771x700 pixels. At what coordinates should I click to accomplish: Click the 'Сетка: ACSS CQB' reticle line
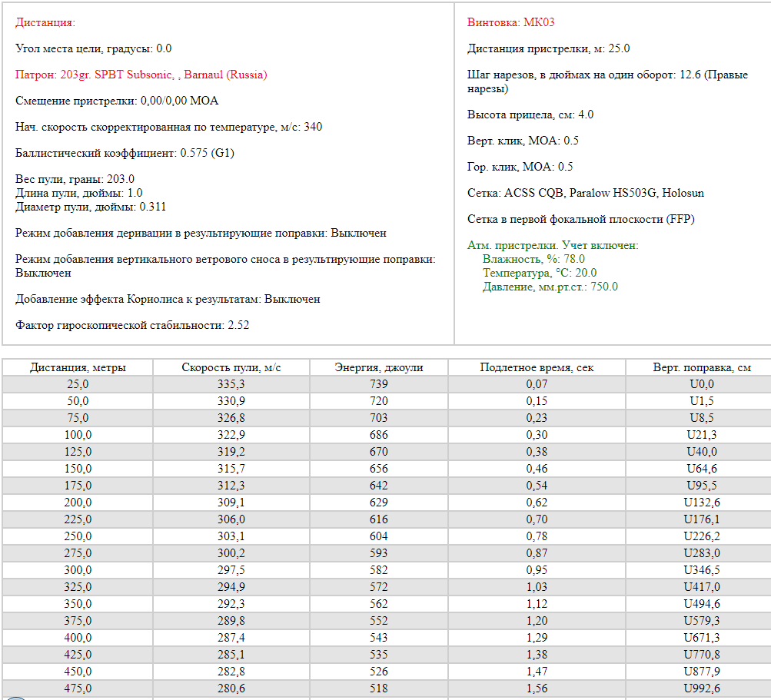pyautogui.click(x=585, y=193)
